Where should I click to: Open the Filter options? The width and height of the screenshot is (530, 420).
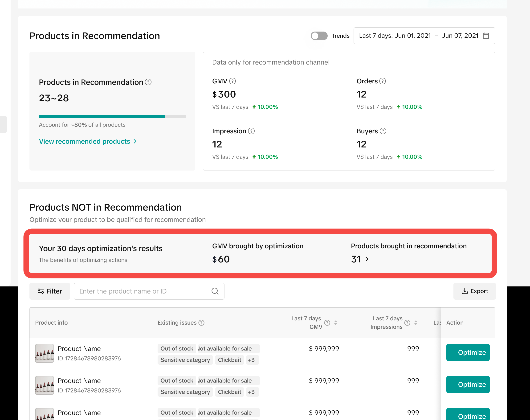(50, 291)
